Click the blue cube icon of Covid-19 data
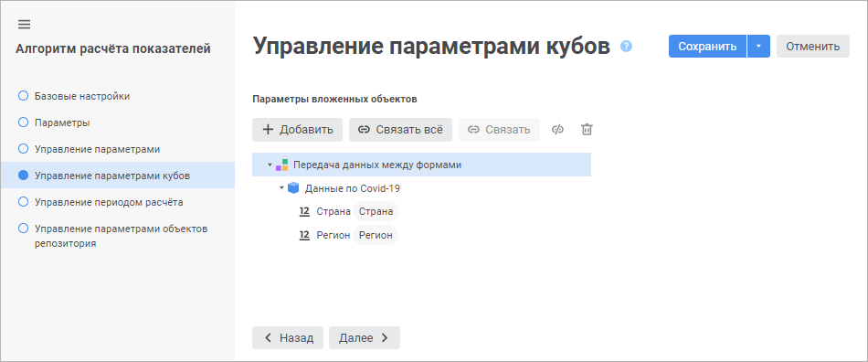Viewport: 868px width, 362px height. [293, 188]
